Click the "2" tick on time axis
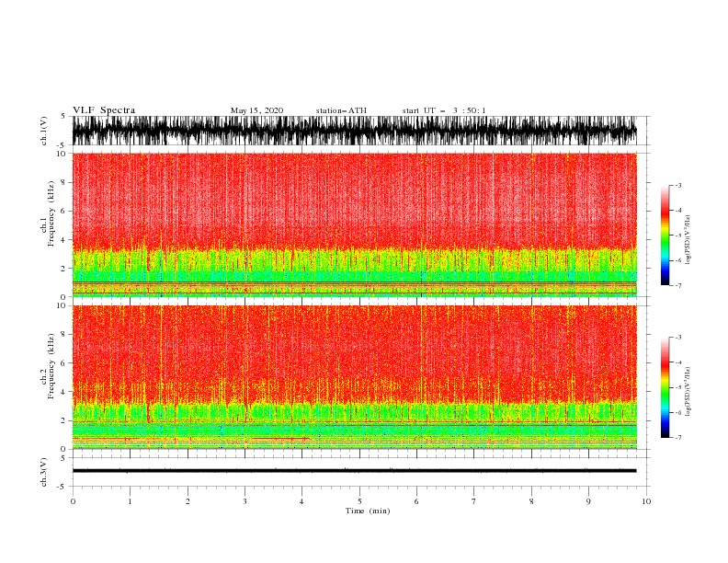This screenshot has width=728, height=563. coord(188,501)
